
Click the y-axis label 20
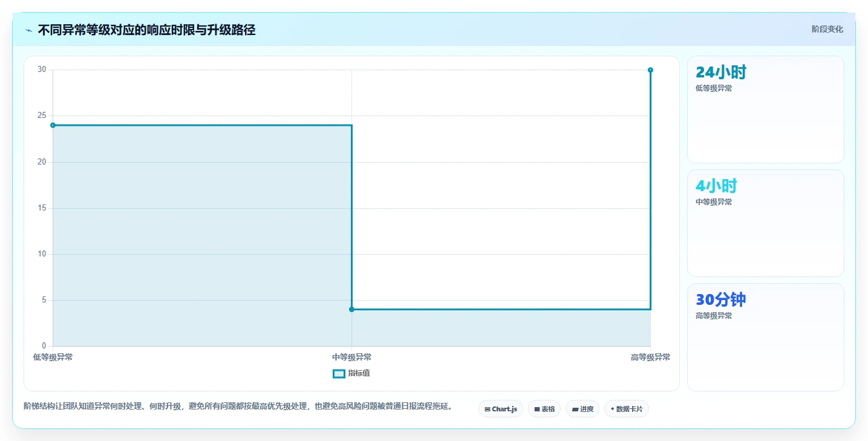pyautogui.click(x=42, y=162)
